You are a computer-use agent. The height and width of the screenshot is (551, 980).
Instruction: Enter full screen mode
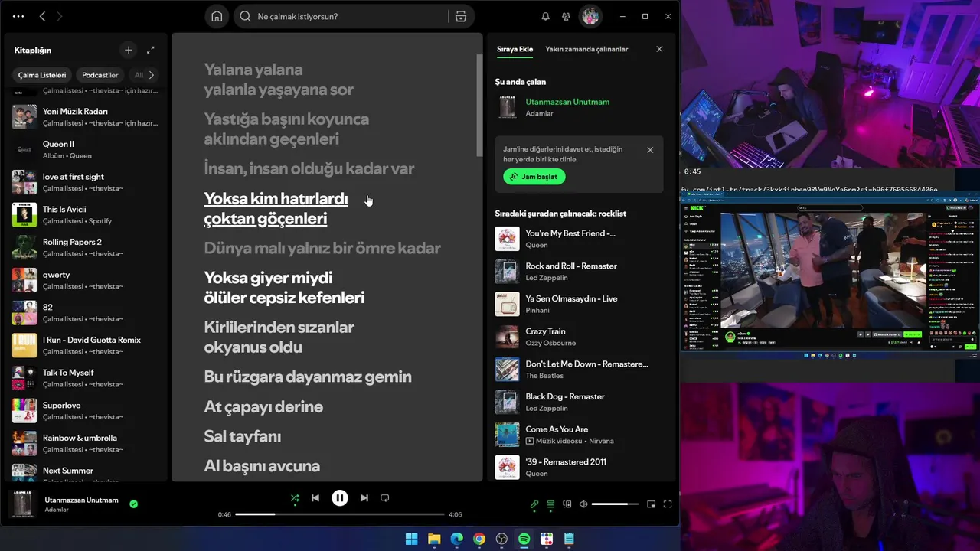pos(668,504)
